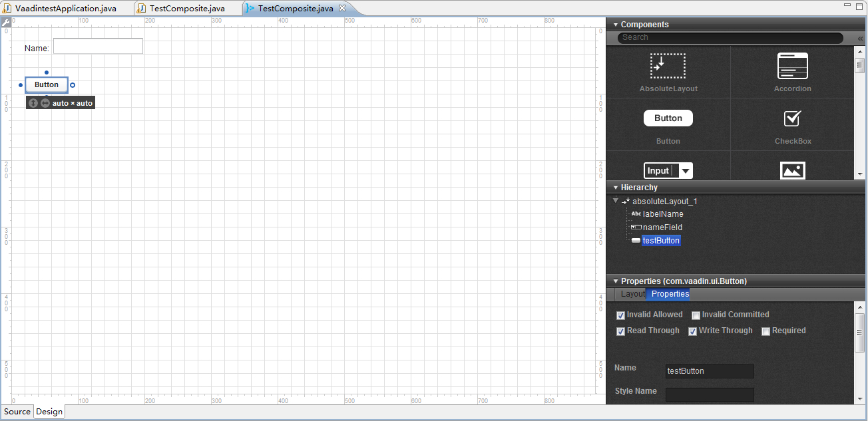Click the labelName Abc icon in Hierarchy
This screenshot has height=421, width=868.
[636, 214]
